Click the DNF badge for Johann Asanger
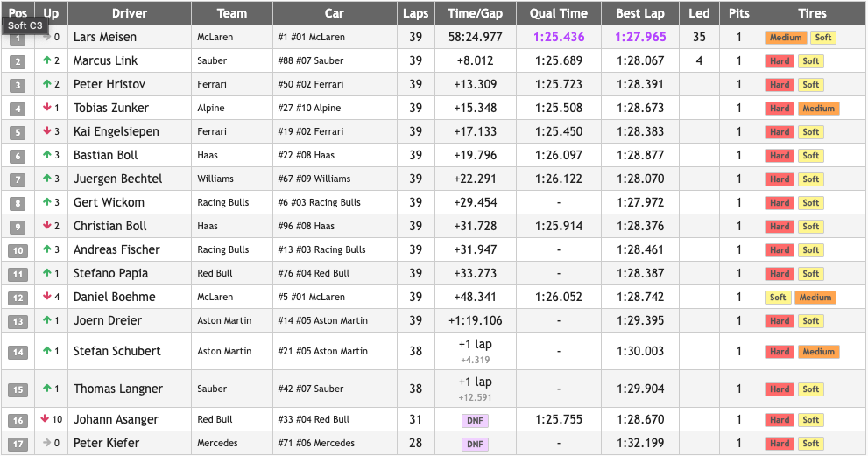The image size is (868, 456). pyautogui.click(x=475, y=420)
